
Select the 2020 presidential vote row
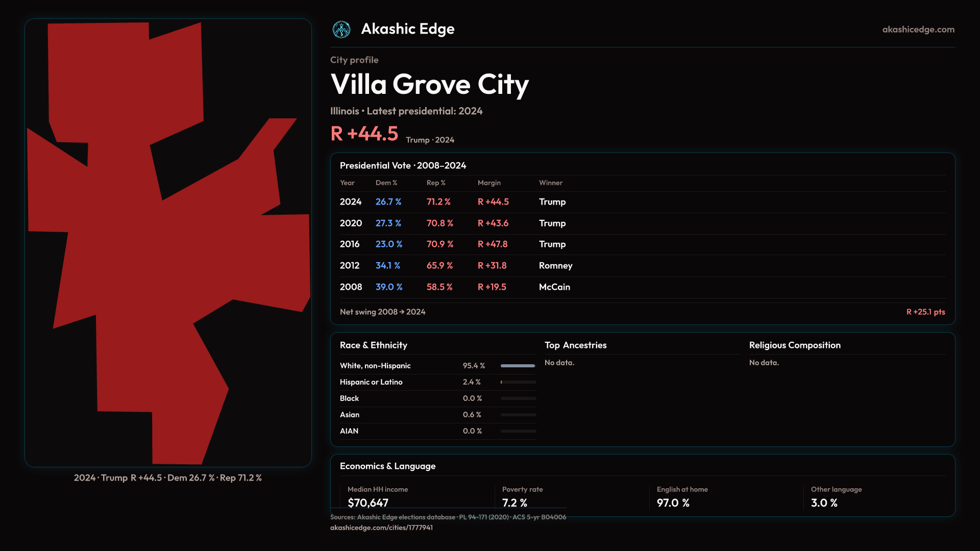point(459,223)
